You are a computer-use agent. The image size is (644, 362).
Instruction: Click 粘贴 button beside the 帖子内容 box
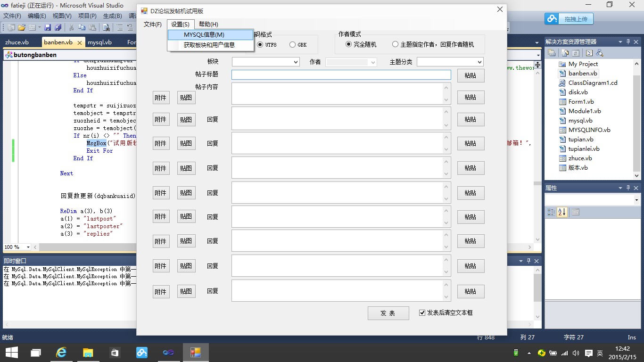pos(471,98)
